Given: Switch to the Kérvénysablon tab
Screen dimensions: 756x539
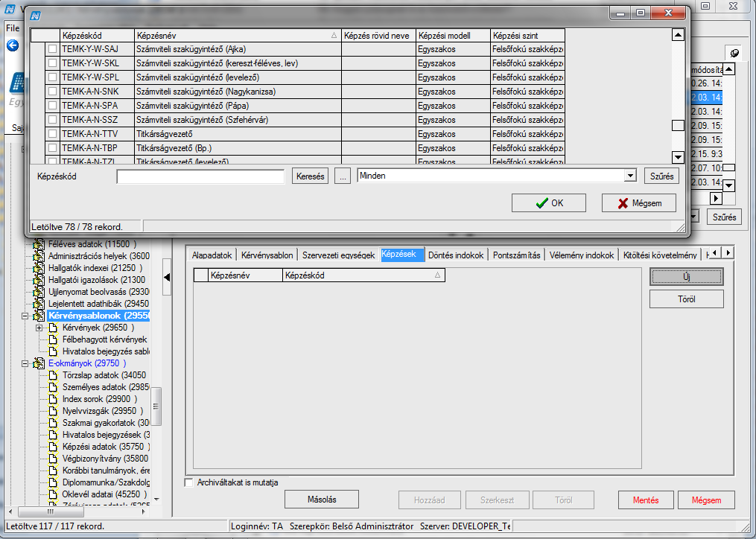Looking at the screenshot, I should coord(267,255).
